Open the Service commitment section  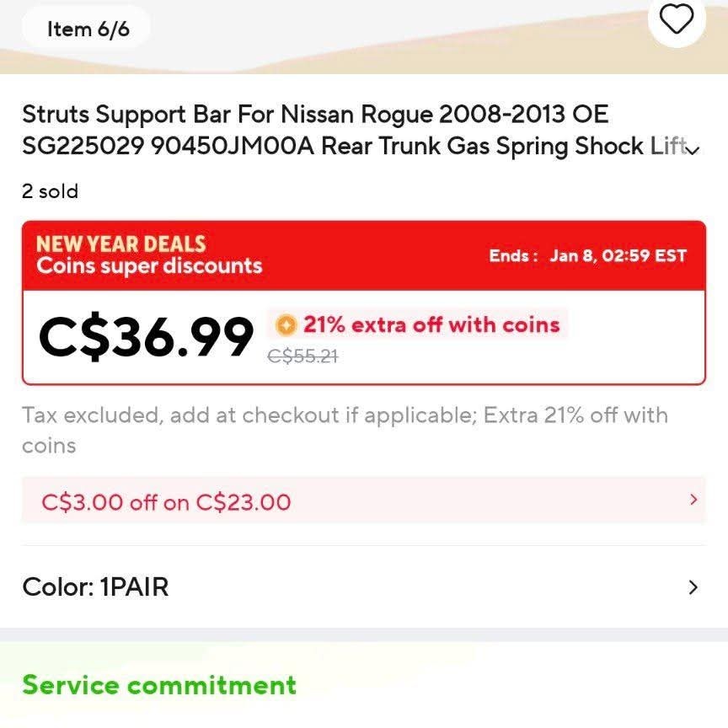point(159,685)
